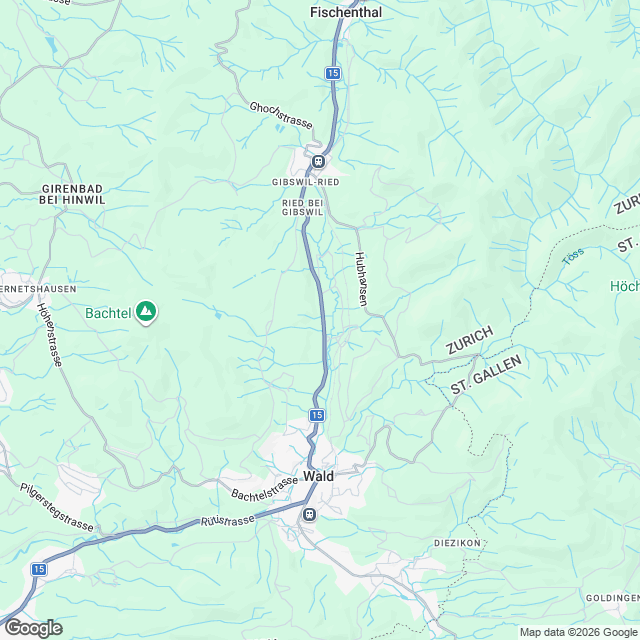640x640 pixels.
Task: Select the Girenbad bei Hinwil label
Action: tap(72, 194)
